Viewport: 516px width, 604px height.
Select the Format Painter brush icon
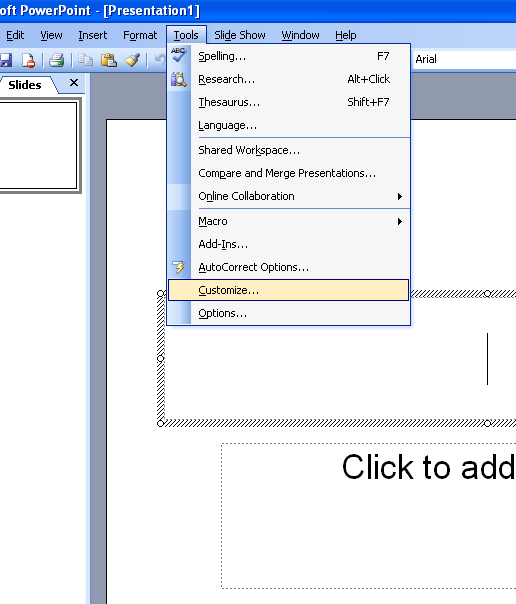pyautogui.click(x=132, y=60)
